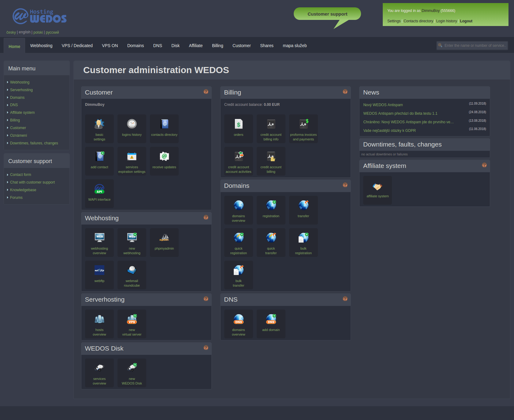Log out using the Logout link
514x420 pixels.
(466, 21)
